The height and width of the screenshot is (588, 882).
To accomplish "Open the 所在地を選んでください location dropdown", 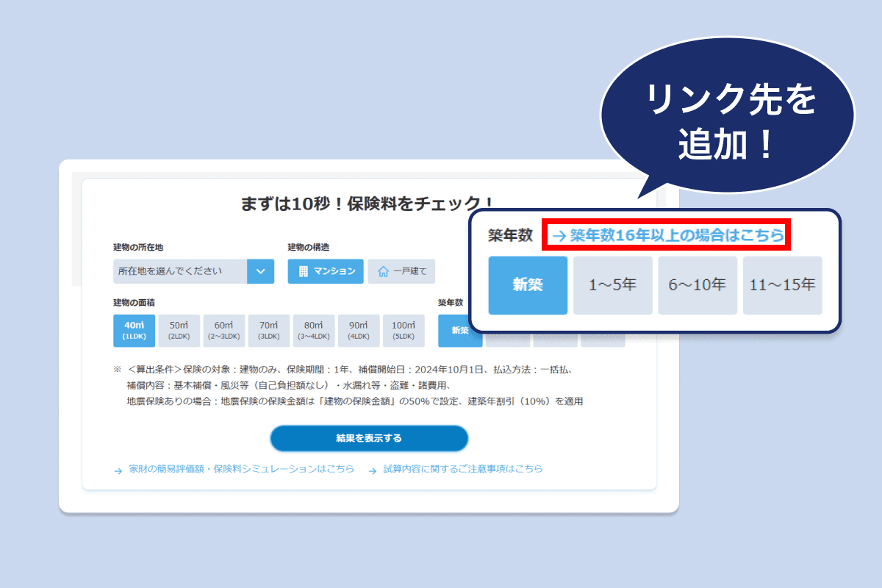I will coord(193,271).
